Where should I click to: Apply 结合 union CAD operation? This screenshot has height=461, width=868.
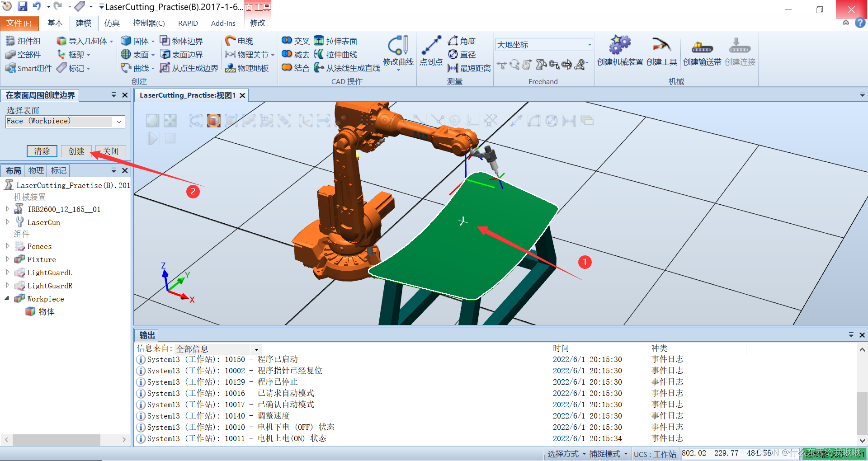pos(295,68)
